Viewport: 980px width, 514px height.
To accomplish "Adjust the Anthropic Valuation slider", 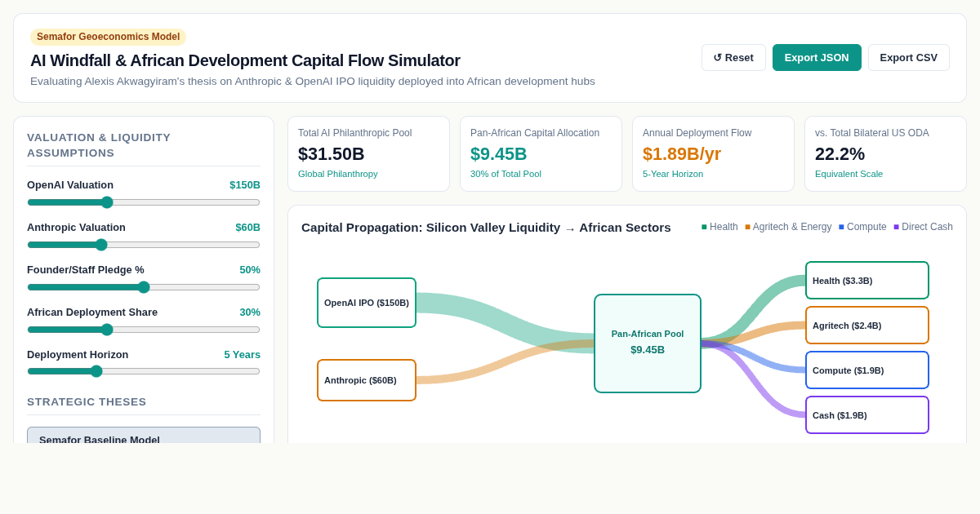I will click(x=144, y=245).
